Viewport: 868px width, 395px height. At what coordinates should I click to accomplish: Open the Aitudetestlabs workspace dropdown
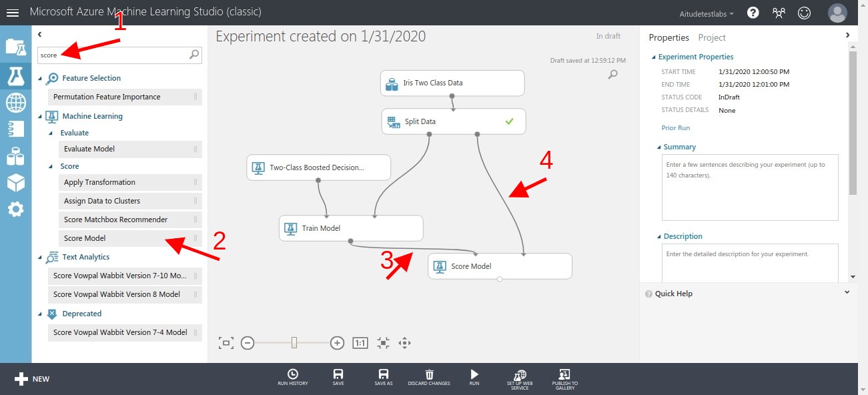click(706, 13)
